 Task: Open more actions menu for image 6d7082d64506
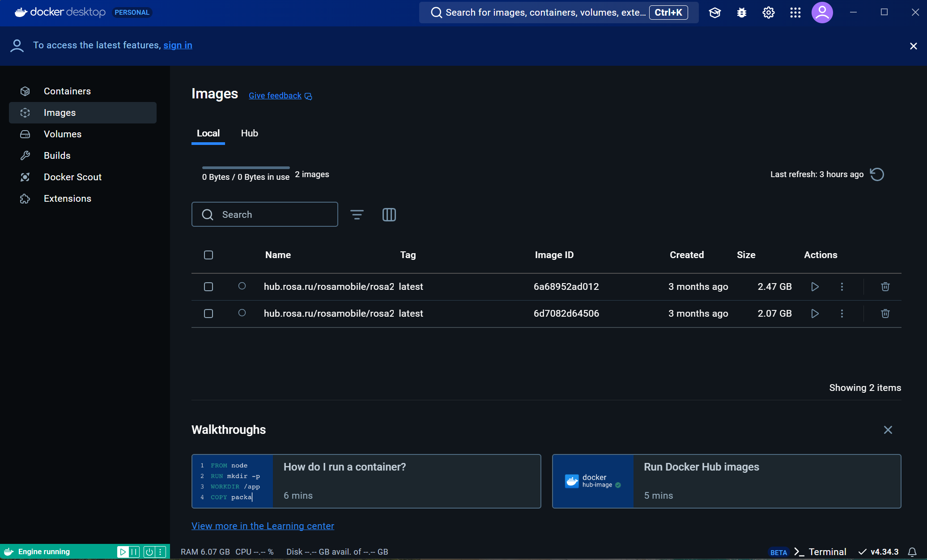[x=842, y=314]
